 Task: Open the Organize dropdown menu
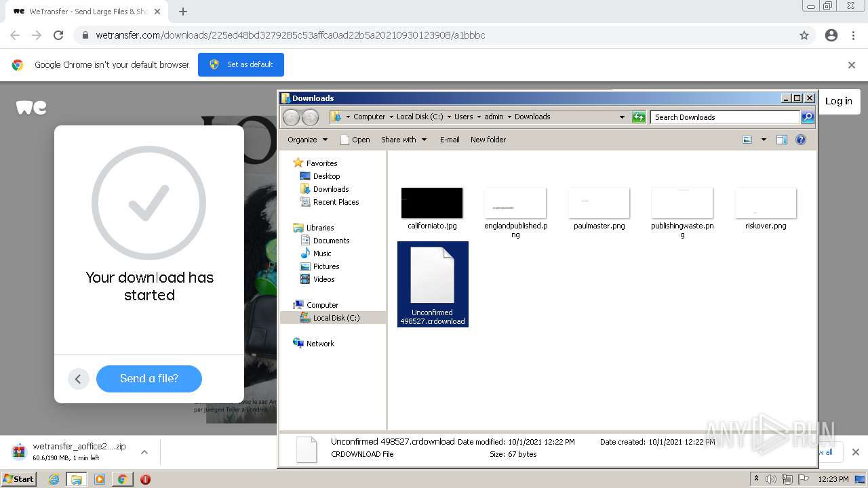tap(307, 140)
